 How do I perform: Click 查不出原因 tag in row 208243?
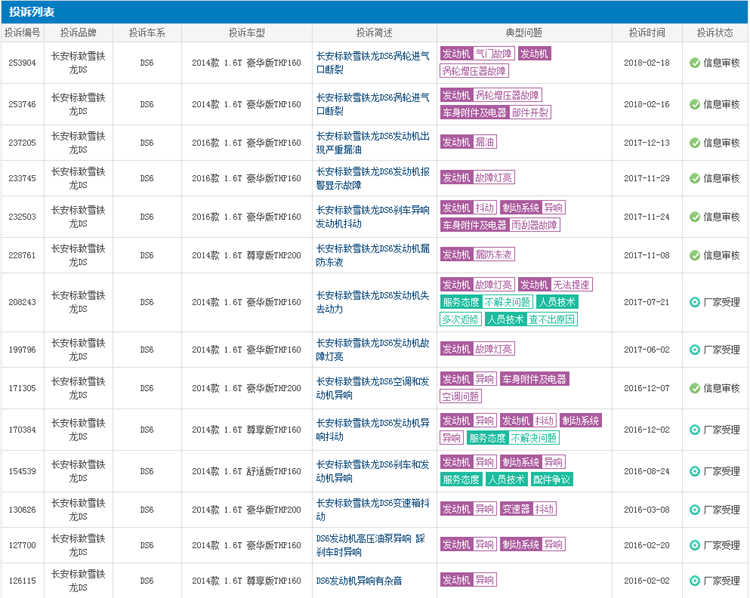pyautogui.click(x=552, y=319)
